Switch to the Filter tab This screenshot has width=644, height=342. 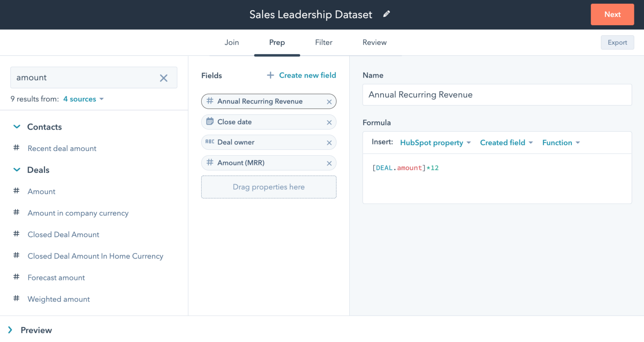[324, 42]
